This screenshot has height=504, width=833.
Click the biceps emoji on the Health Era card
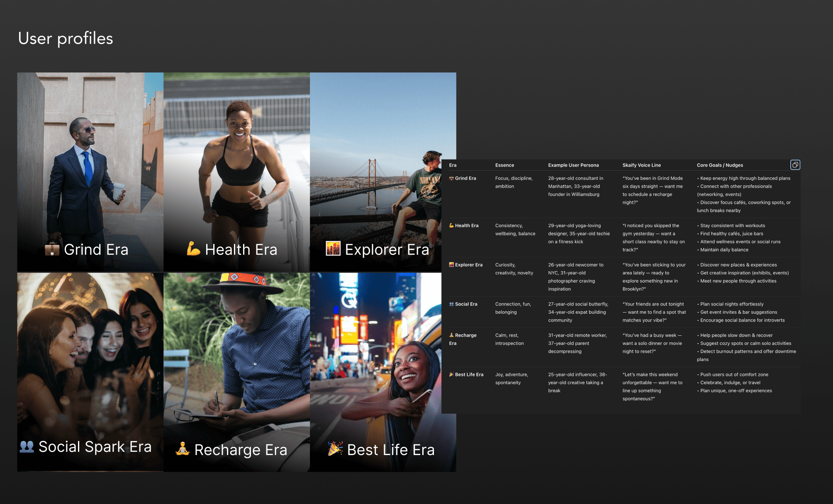pyautogui.click(x=194, y=249)
